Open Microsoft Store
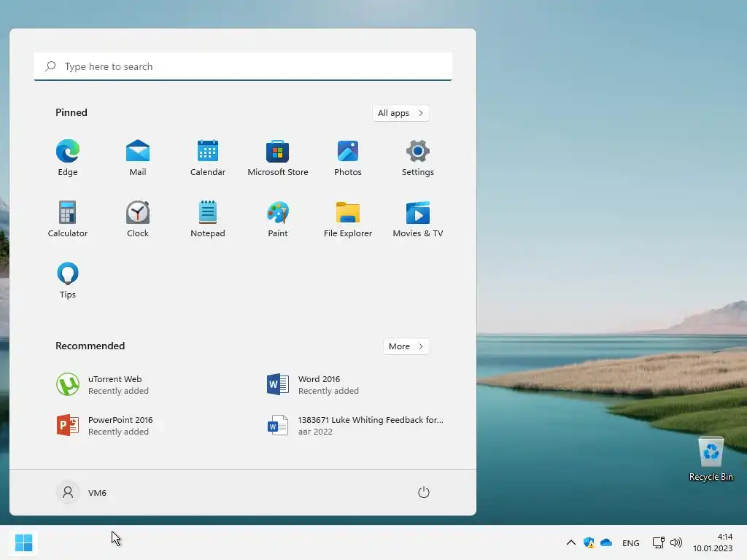Image resolution: width=747 pixels, height=560 pixels. click(x=278, y=158)
